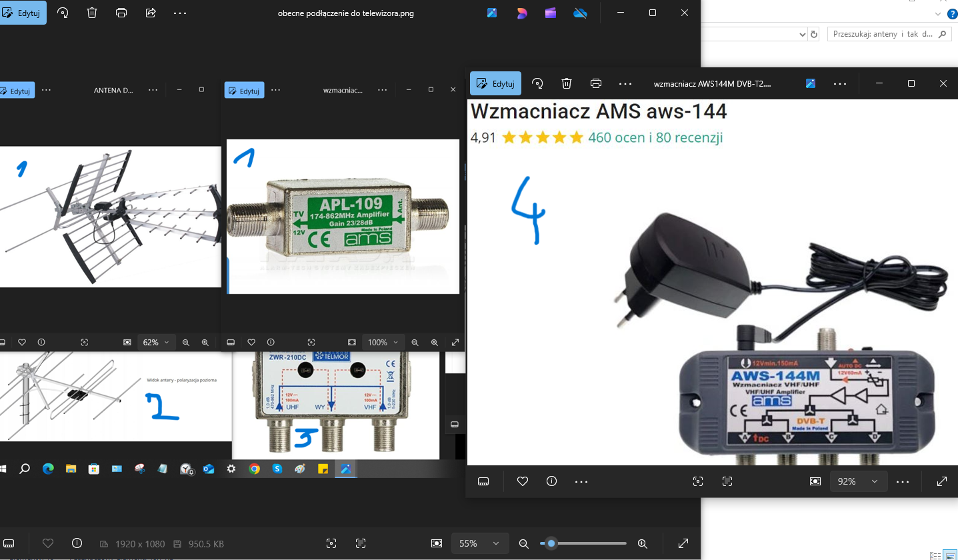Open the 92% zoom level dropdown
Viewport: 958px width, 560px height.
[x=858, y=481]
